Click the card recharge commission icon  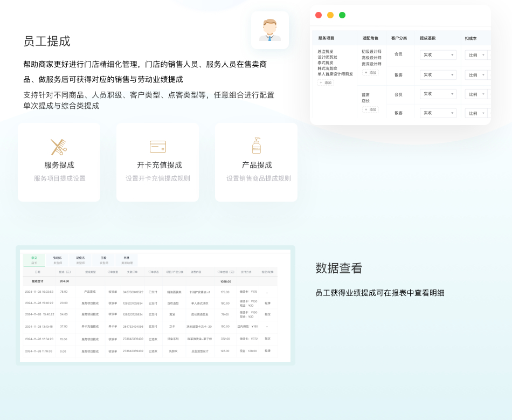(157, 147)
